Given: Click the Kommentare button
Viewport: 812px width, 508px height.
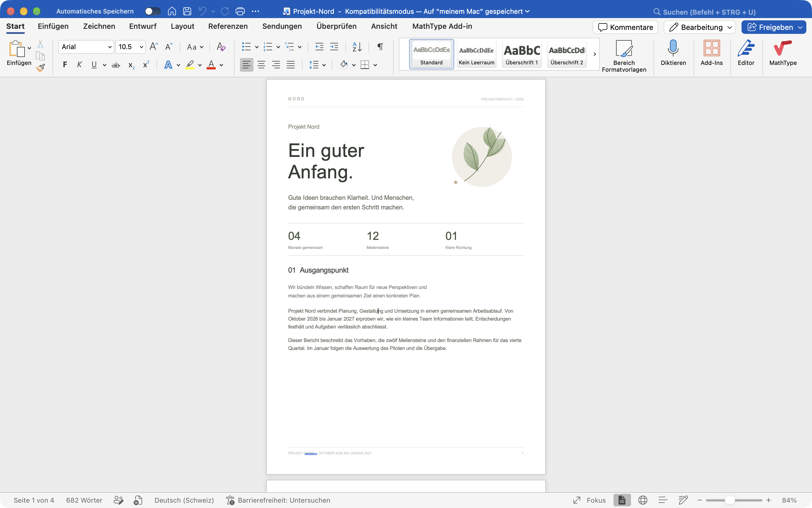Looking at the screenshot, I should (x=625, y=27).
